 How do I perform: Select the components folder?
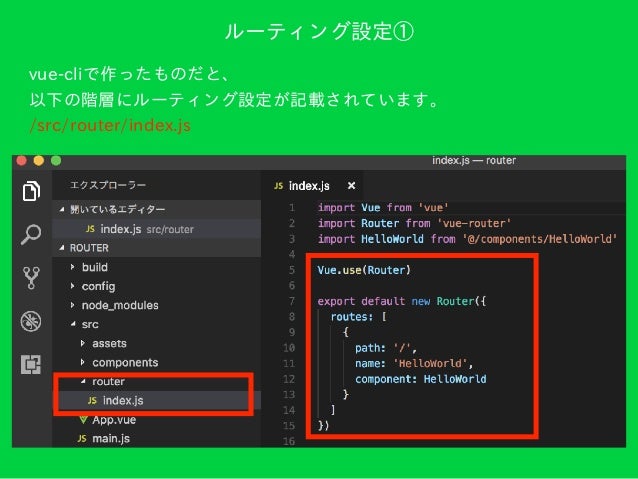[125, 363]
